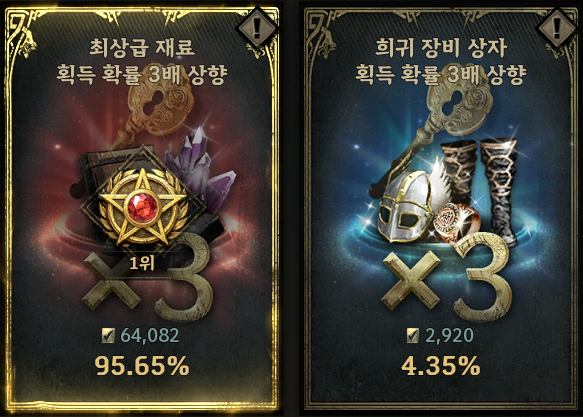
Task: Click the 1위 rank label
Action: tap(142, 263)
